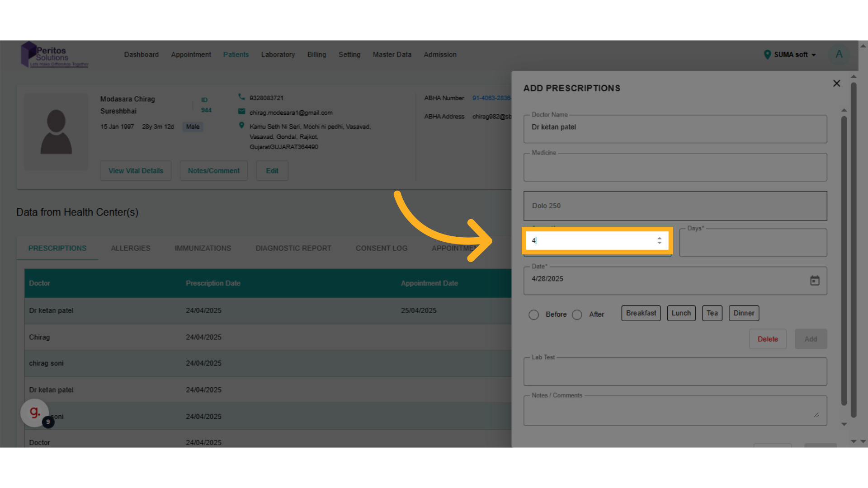The image size is (868, 488).
Task: Click the View Vital Details button
Action: [x=136, y=171]
